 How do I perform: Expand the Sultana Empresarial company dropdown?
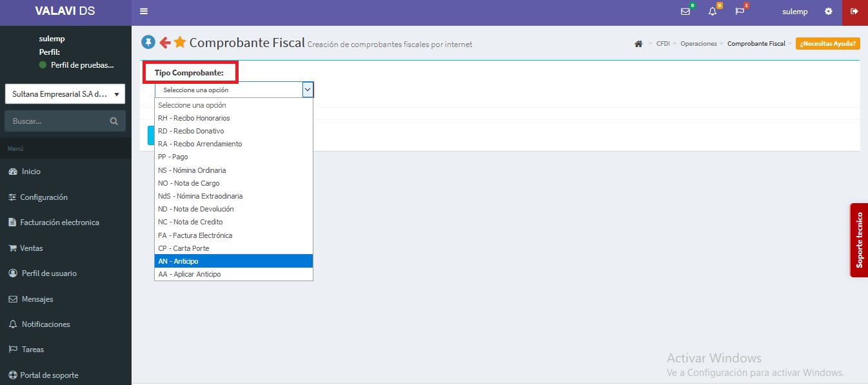[x=64, y=94]
